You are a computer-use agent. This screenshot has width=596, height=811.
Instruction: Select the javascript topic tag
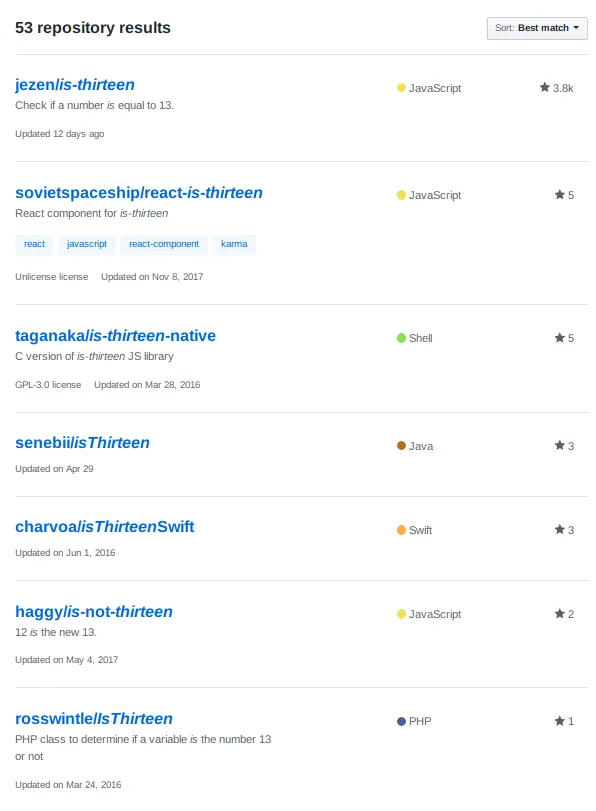87,244
